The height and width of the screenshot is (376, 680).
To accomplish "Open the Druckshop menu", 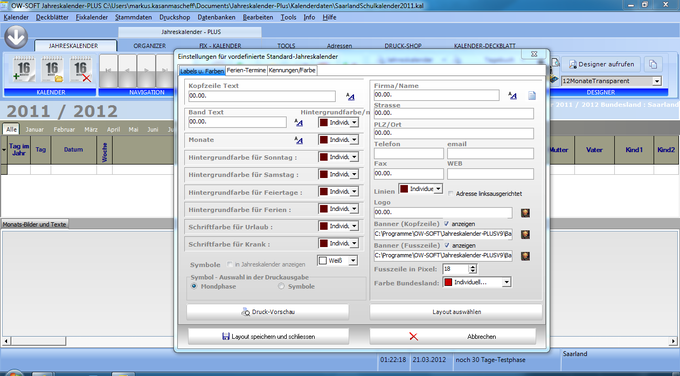I will click(175, 17).
